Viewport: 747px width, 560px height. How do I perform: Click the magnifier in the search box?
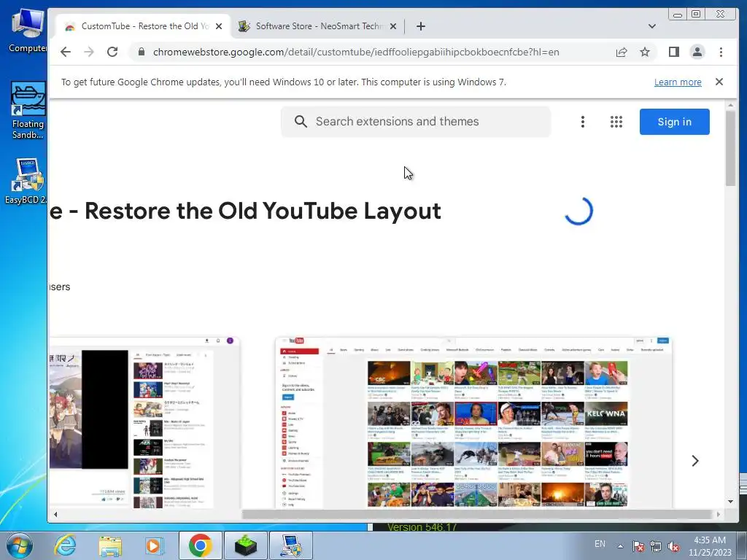(301, 122)
